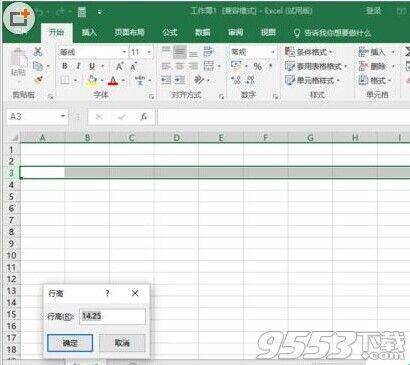Switch to the Page Layout tab
The image size is (410, 365).
[x=129, y=32]
